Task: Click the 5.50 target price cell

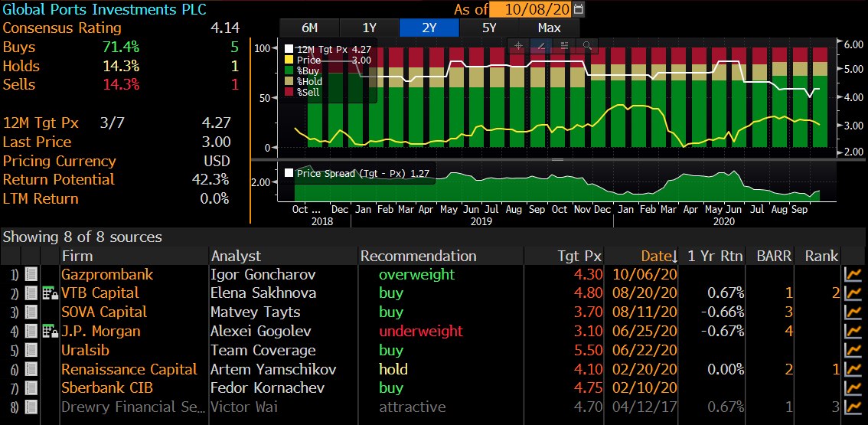Action: 589,350
